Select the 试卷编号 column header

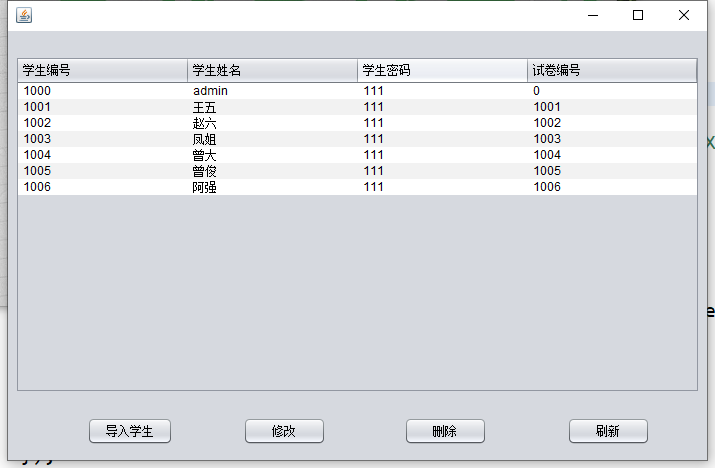tap(612, 70)
